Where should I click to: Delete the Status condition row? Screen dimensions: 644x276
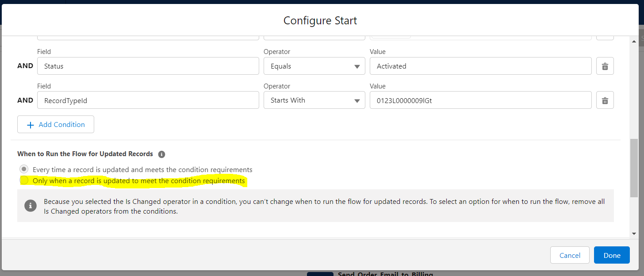click(605, 66)
